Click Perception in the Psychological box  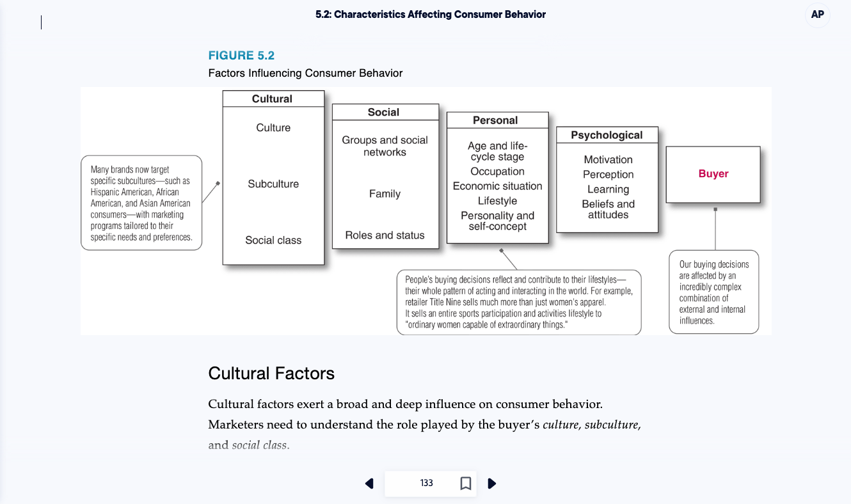(608, 175)
